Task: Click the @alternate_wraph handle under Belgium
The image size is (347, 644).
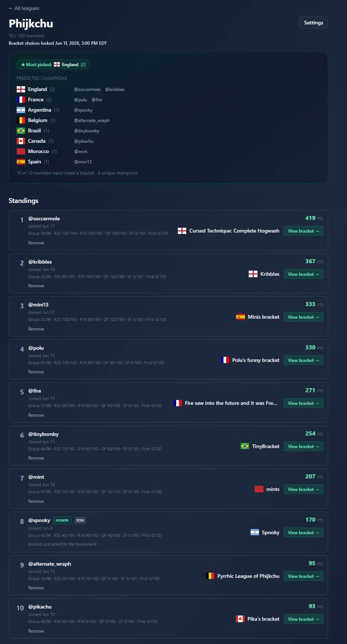Action: coord(92,121)
